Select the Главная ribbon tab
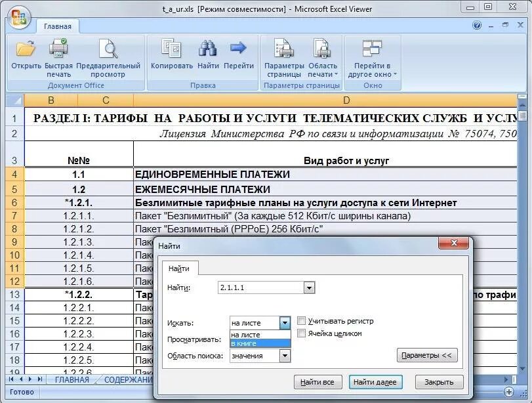532x403 pixels. coord(58,26)
